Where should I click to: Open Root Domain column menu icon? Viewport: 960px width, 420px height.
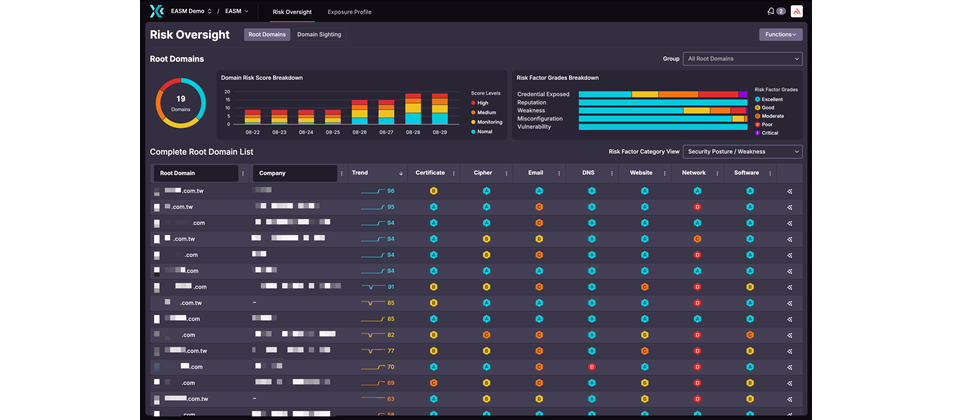click(243, 173)
